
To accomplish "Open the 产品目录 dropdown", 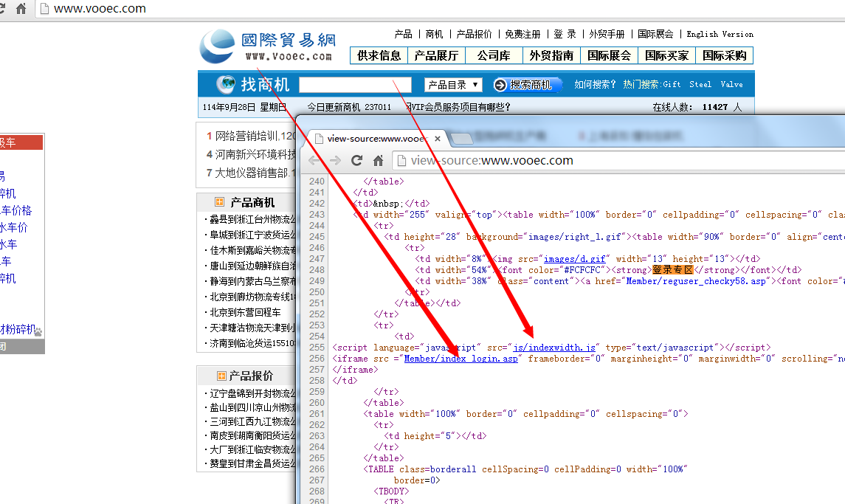I will (453, 85).
